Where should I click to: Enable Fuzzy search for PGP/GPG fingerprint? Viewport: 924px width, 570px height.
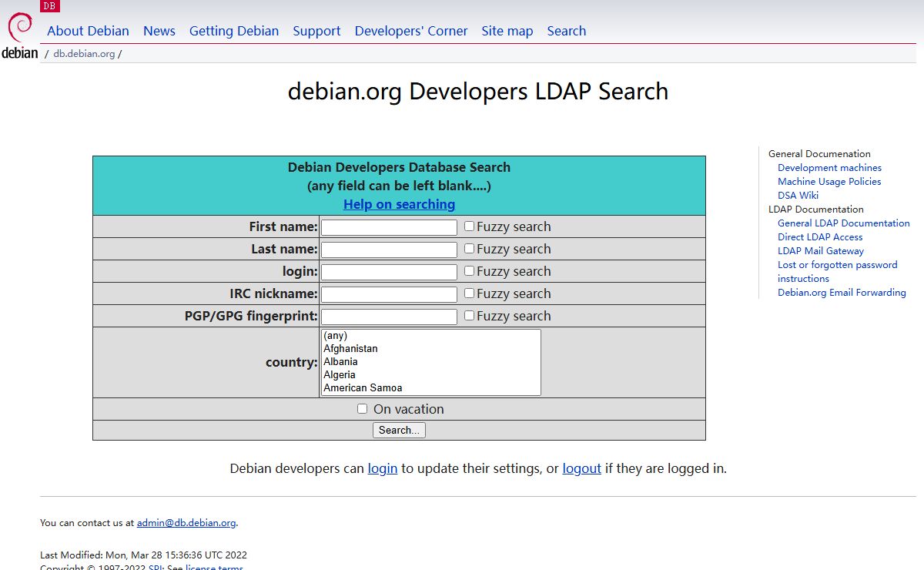(469, 316)
